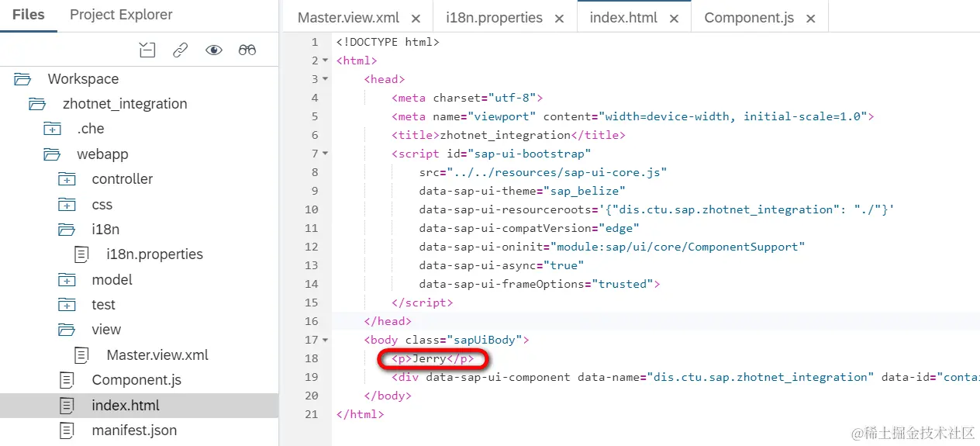Collapse the webapp folder icon

52,154
